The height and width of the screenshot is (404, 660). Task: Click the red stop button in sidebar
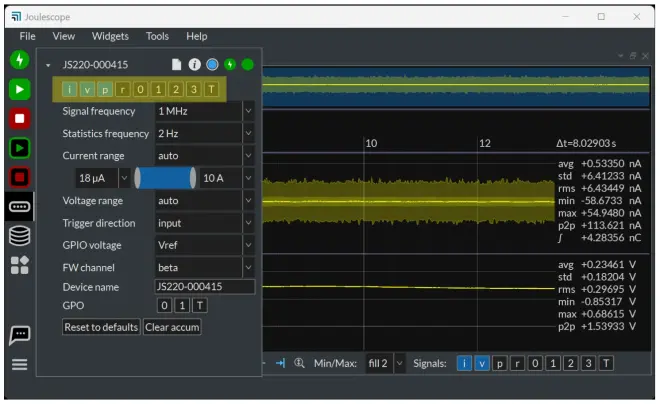[19, 119]
